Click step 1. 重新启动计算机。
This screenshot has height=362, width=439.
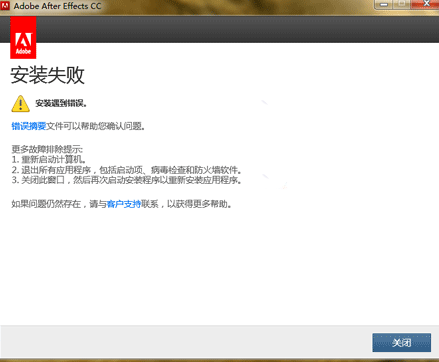click(49, 159)
